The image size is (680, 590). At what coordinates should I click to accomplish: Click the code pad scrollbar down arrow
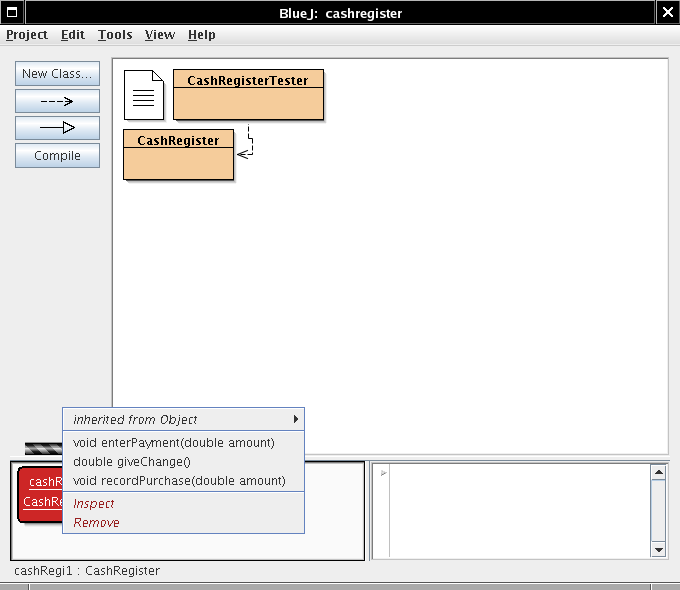tap(658, 549)
